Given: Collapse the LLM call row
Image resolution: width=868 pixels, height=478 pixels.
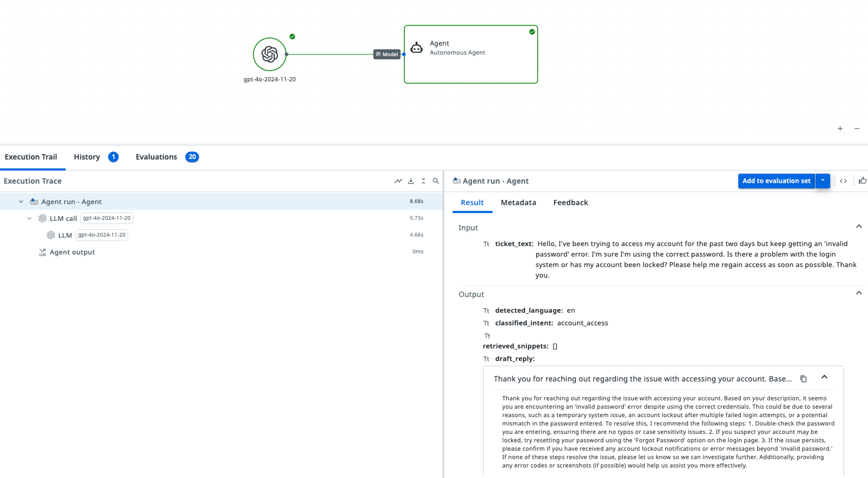Looking at the screenshot, I should (x=29, y=219).
